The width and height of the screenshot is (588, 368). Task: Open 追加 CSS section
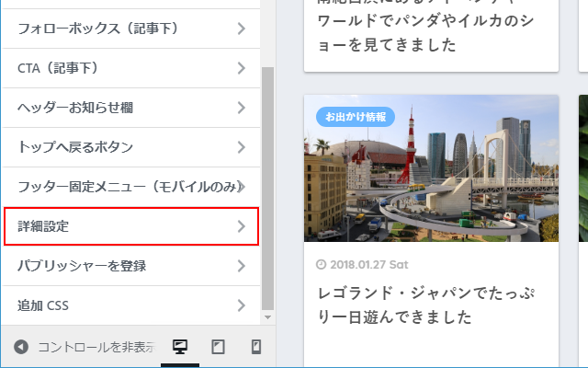131,305
